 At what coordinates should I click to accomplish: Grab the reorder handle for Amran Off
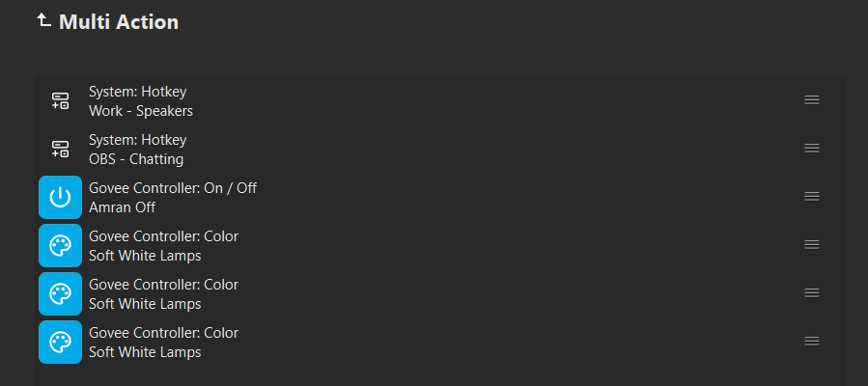coord(812,196)
